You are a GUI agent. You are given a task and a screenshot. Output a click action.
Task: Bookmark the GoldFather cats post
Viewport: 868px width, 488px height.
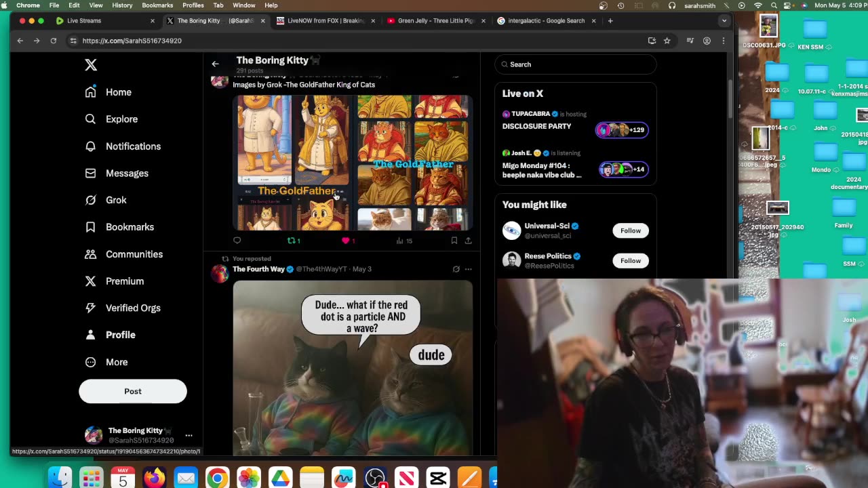tap(454, 241)
